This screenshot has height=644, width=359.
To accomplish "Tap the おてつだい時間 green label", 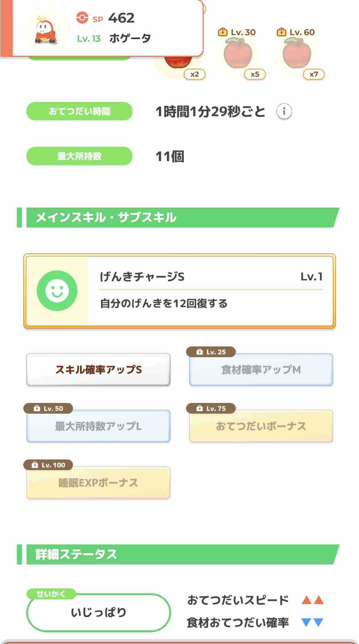I will [79, 111].
